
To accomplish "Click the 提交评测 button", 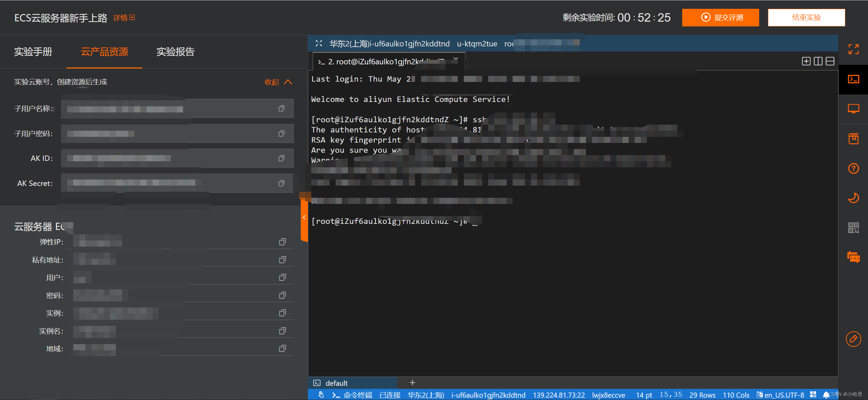I will [x=721, y=18].
